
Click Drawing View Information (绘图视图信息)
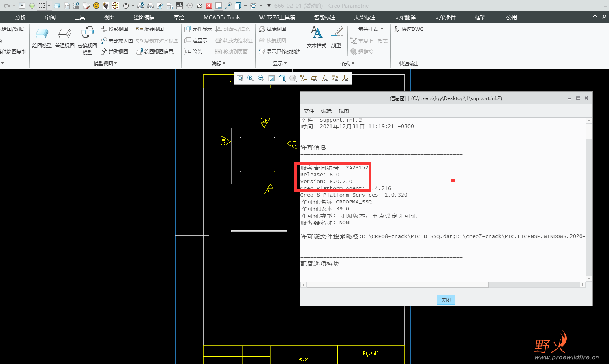(155, 51)
